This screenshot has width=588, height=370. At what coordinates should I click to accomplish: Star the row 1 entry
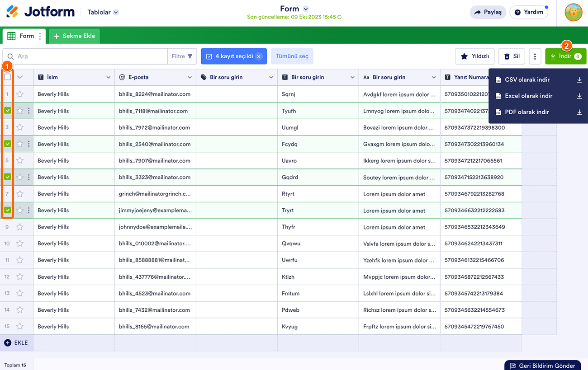tap(20, 94)
